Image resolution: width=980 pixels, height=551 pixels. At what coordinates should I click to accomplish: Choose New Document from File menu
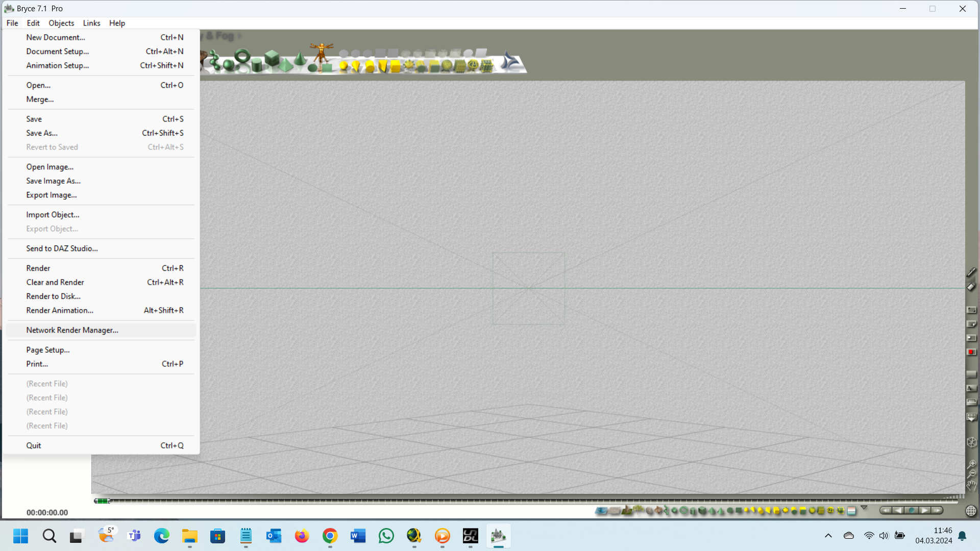pos(101,37)
